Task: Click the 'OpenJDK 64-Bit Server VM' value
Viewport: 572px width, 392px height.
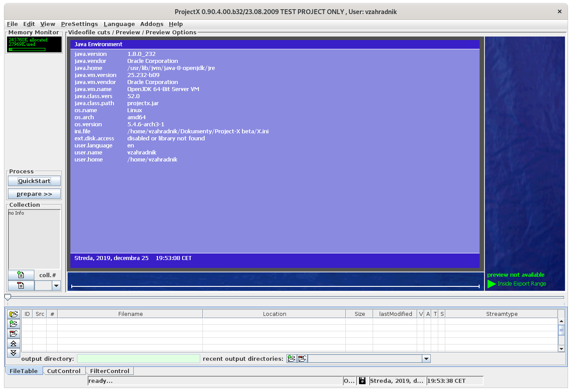Action: [163, 89]
